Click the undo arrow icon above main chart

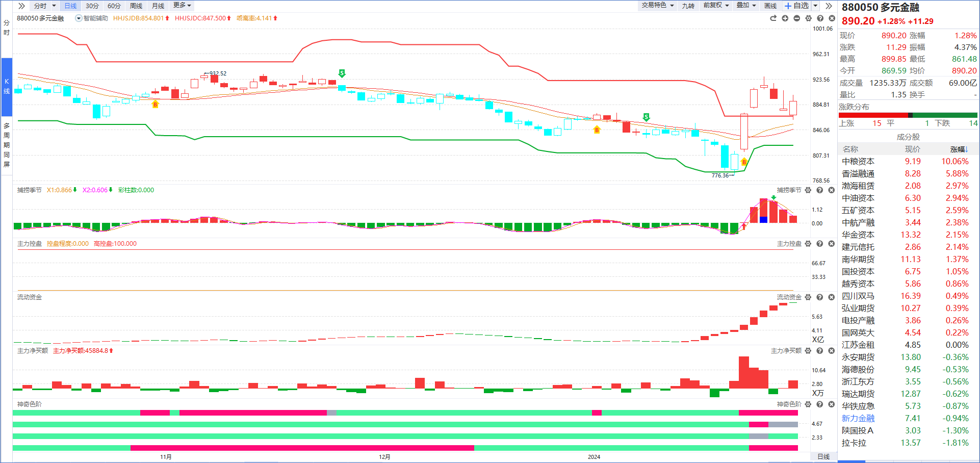pos(773,18)
